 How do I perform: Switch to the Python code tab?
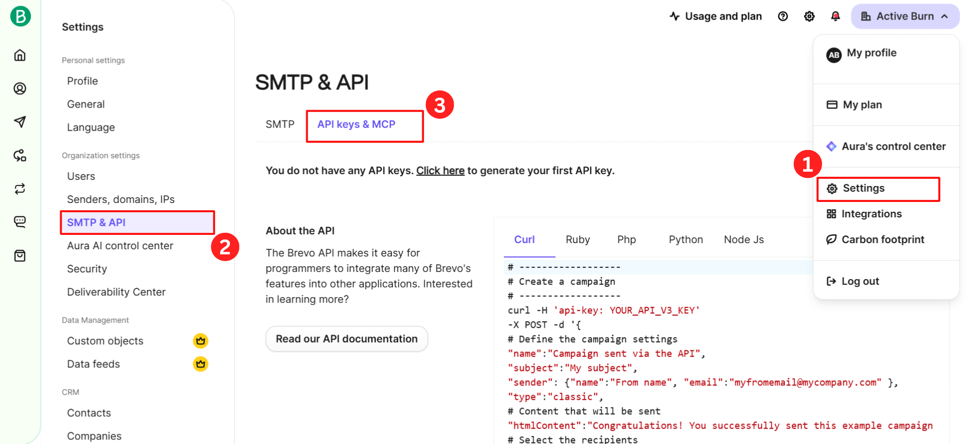[686, 239]
